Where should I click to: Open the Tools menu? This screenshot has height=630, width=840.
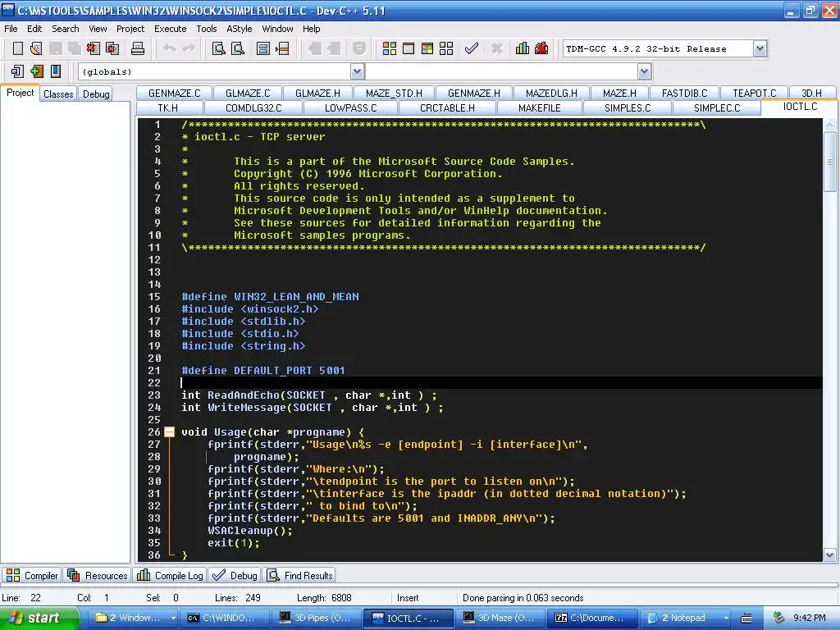206,29
